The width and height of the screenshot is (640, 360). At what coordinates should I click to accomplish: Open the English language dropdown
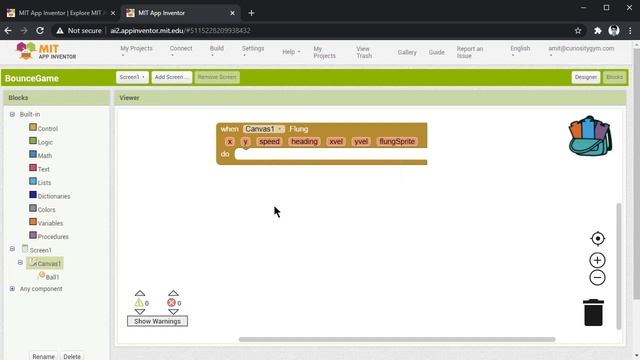(520, 51)
